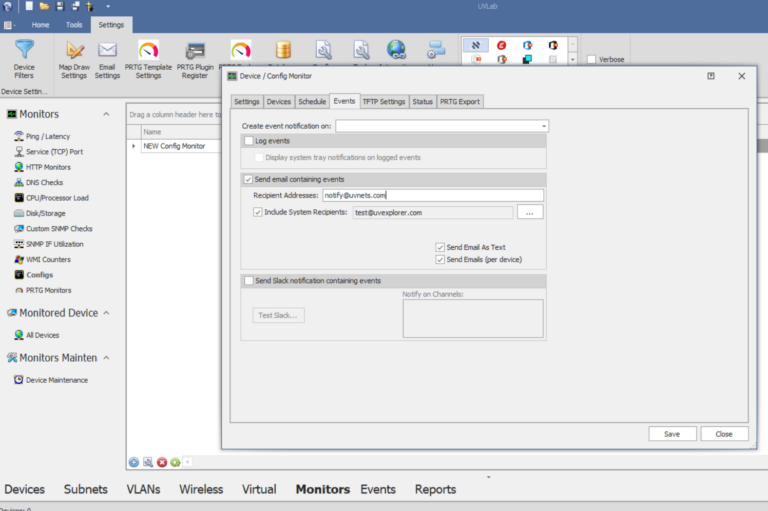Enable Send Slack notification containing events

click(249, 281)
